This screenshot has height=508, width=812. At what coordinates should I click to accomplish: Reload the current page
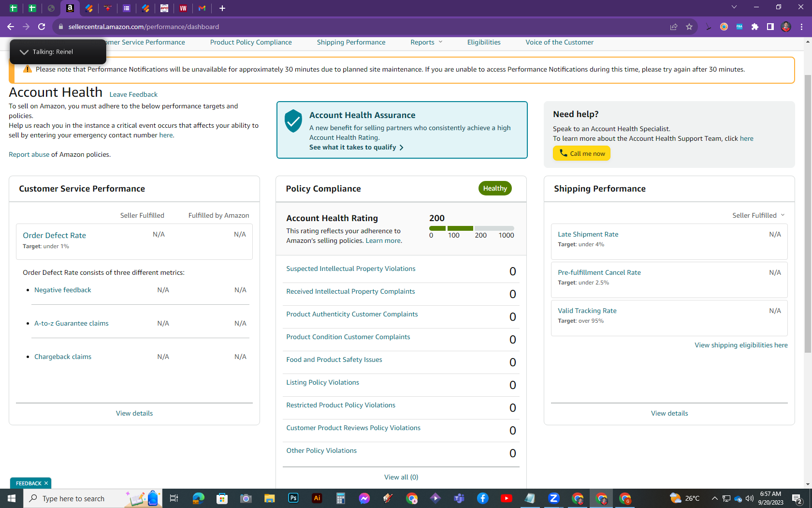point(42,27)
